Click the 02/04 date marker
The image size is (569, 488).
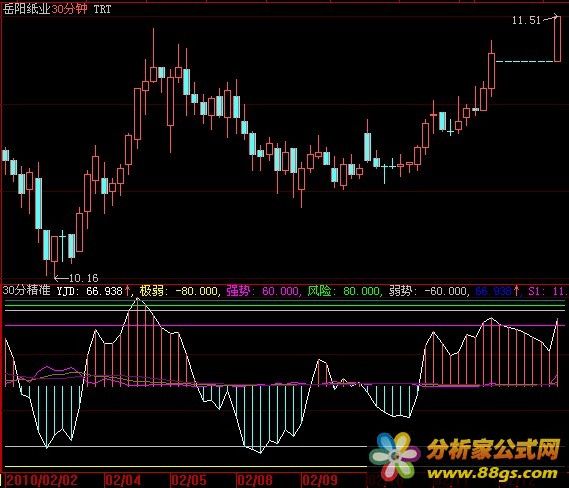(x=123, y=480)
